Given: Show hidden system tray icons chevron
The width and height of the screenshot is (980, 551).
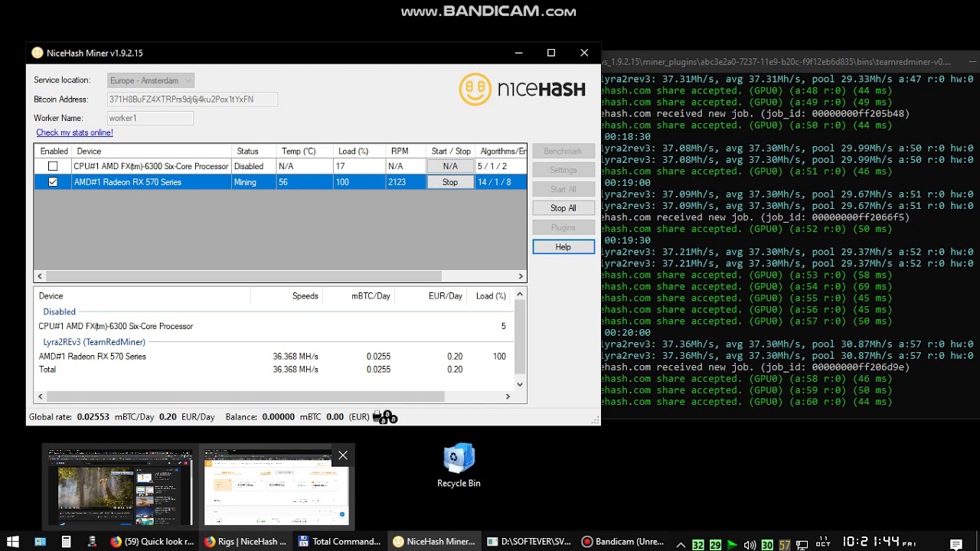Looking at the screenshot, I should pos(681,544).
